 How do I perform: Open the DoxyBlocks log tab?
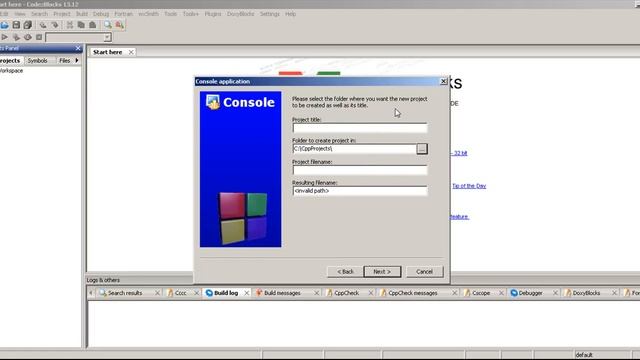(586, 293)
